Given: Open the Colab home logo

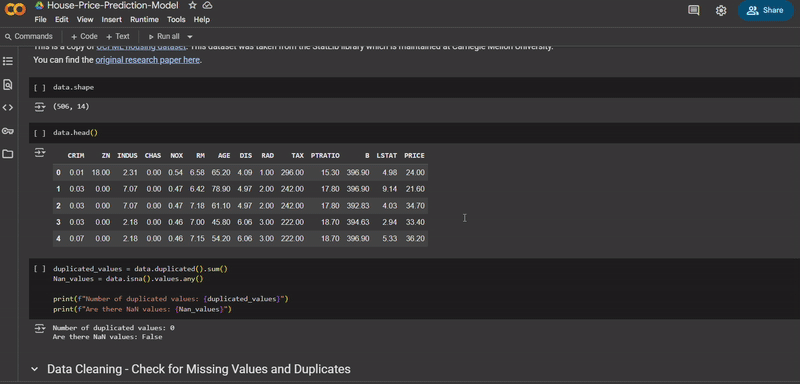Looking at the screenshot, I should [15, 10].
